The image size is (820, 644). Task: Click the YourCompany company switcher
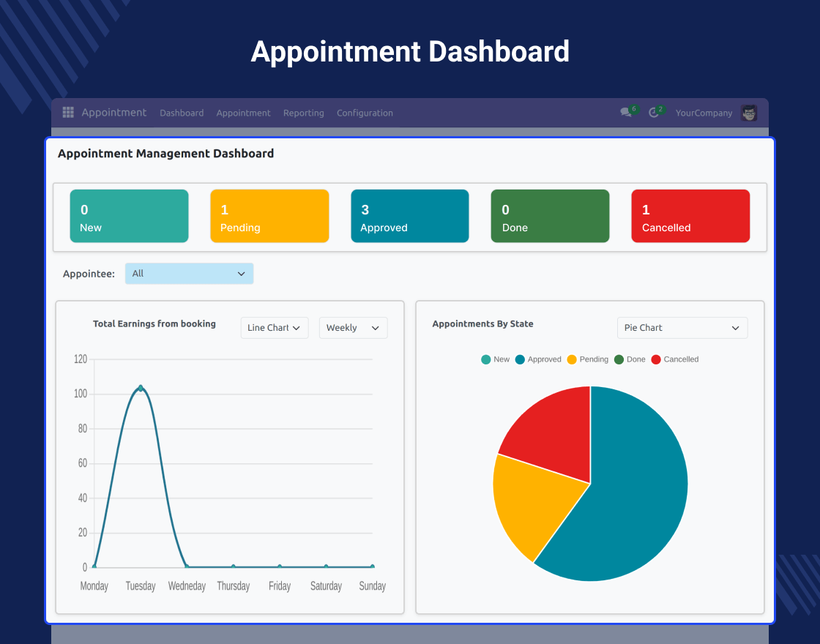(704, 113)
